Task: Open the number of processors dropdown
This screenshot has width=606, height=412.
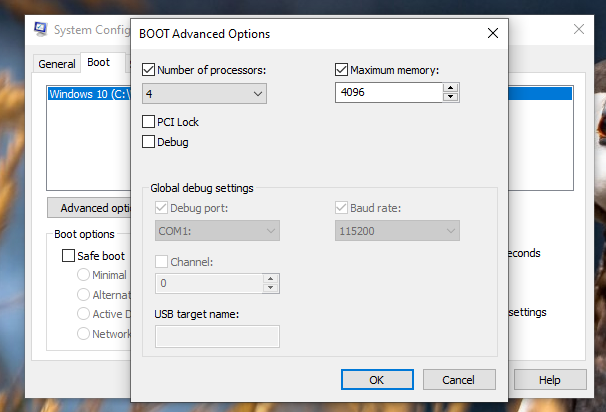Action: 205,94
